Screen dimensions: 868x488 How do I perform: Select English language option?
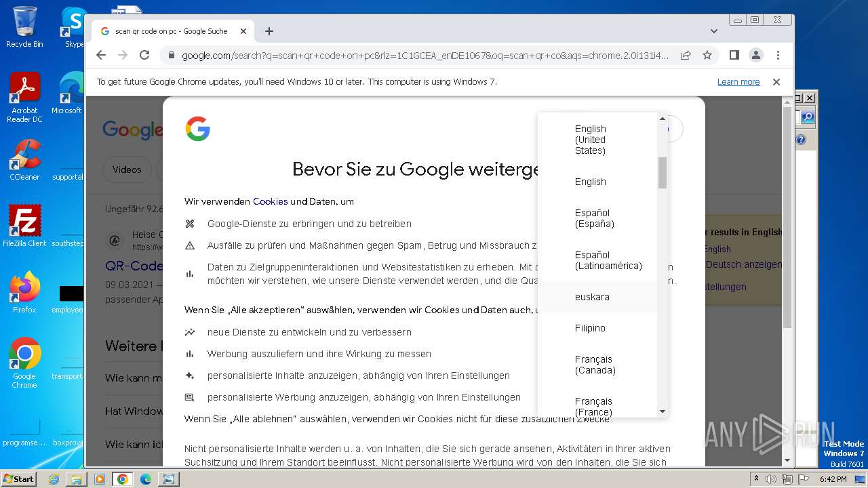(x=597, y=182)
